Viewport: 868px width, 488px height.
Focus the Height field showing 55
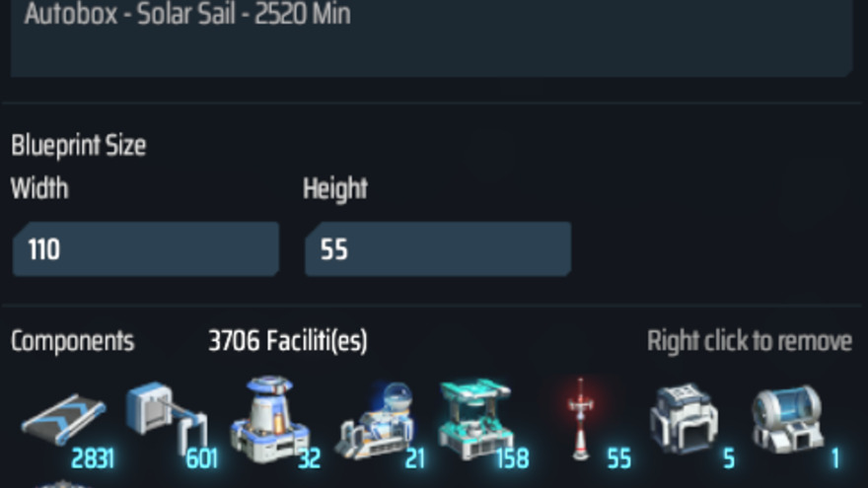[438, 249]
